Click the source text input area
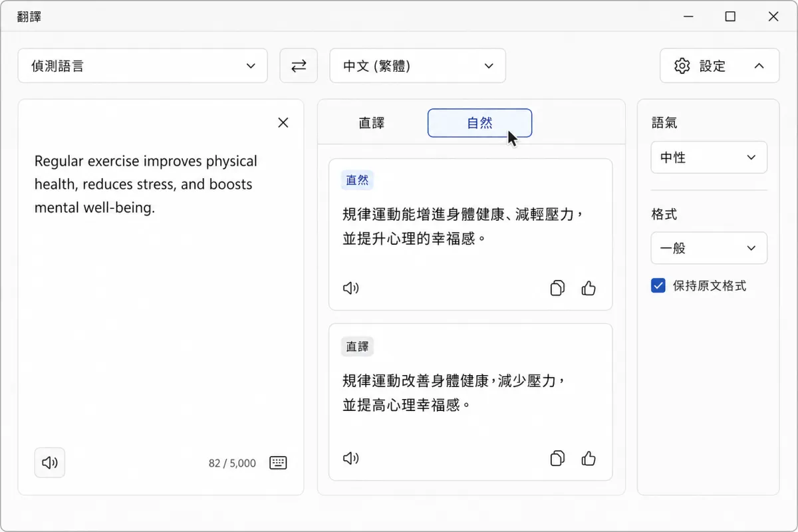Viewport: 798px width, 532px height. [x=161, y=297]
